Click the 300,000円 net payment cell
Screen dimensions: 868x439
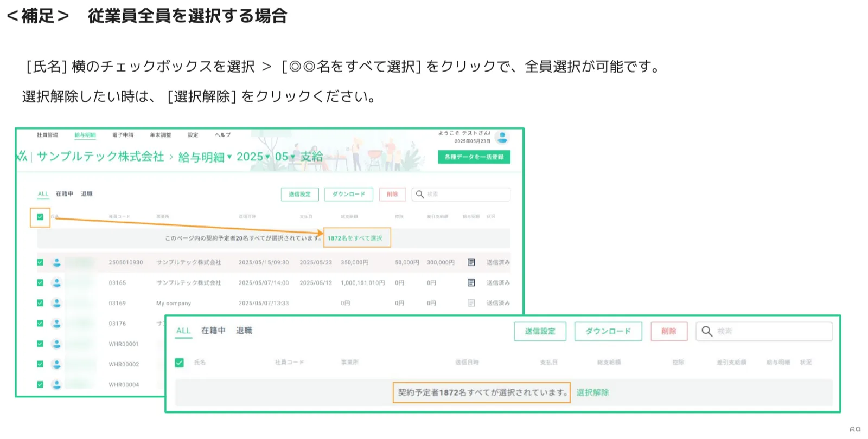point(441,262)
